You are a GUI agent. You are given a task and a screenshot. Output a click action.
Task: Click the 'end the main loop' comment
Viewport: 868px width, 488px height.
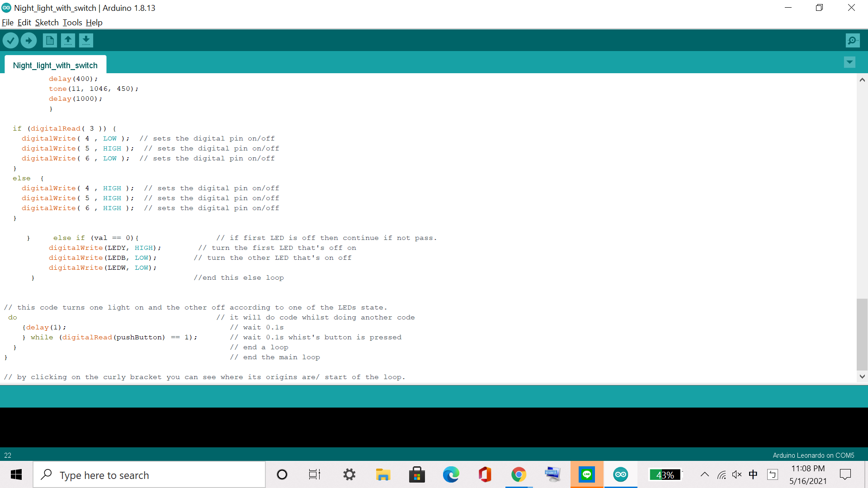point(275,357)
